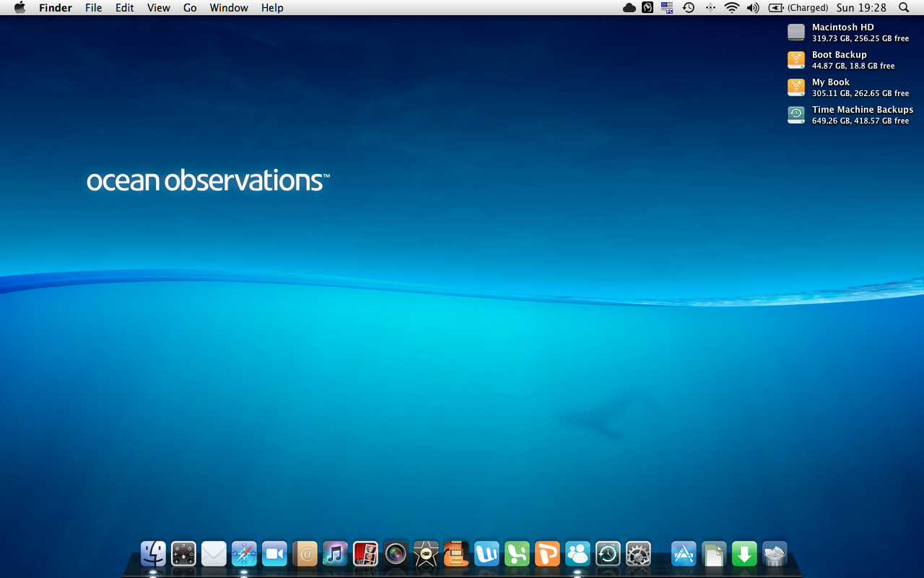Click the "Boot Backup" label

click(839, 55)
